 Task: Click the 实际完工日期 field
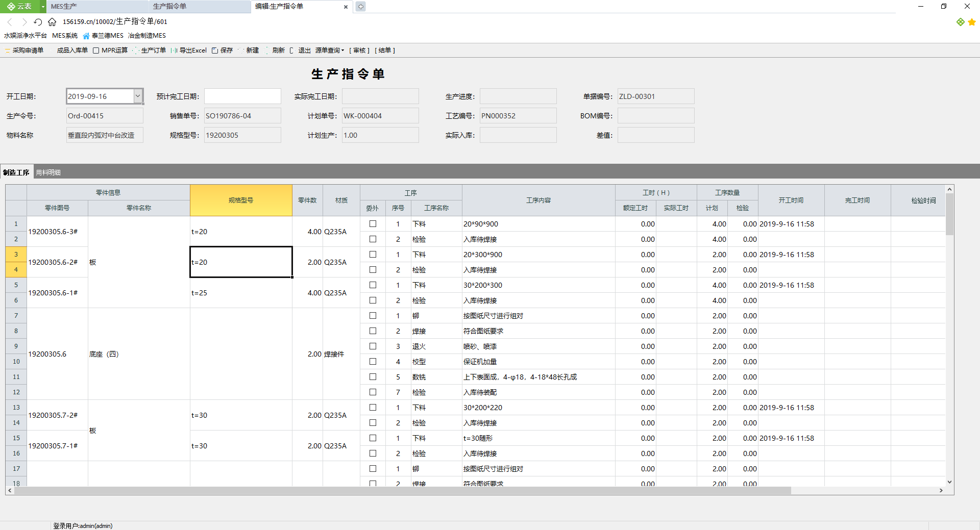380,96
